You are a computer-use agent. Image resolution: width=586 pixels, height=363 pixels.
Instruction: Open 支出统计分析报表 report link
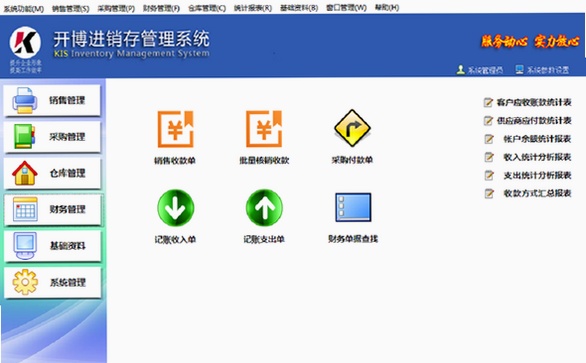click(537, 175)
